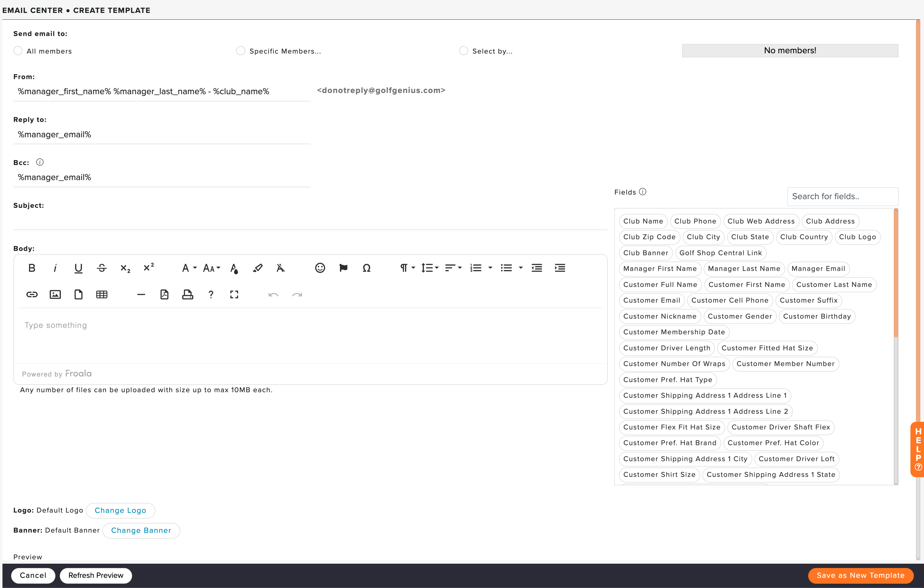Insert a table in the body
924x588 pixels.
[102, 295]
